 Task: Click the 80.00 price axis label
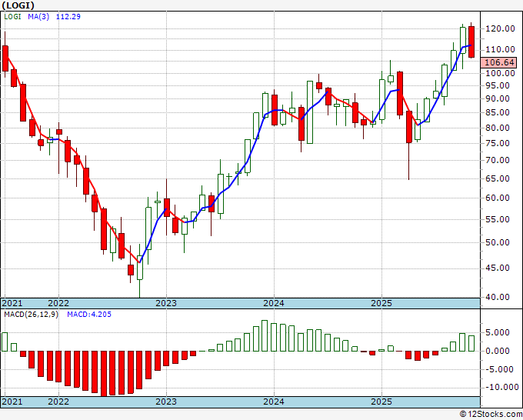click(x=498, y=128)
